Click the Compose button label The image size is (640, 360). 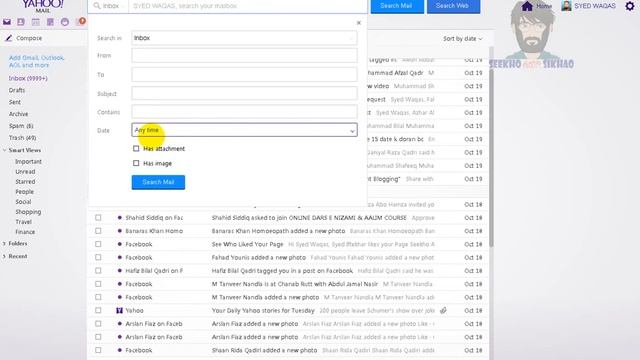(29, 38)
